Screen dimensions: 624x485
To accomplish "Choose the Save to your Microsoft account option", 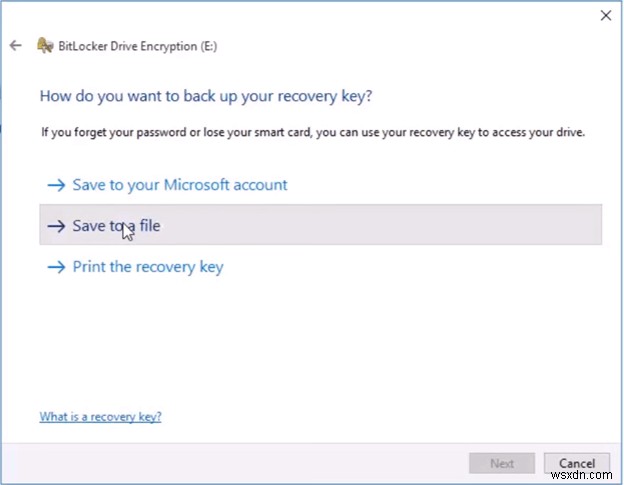I will (180, 185).
